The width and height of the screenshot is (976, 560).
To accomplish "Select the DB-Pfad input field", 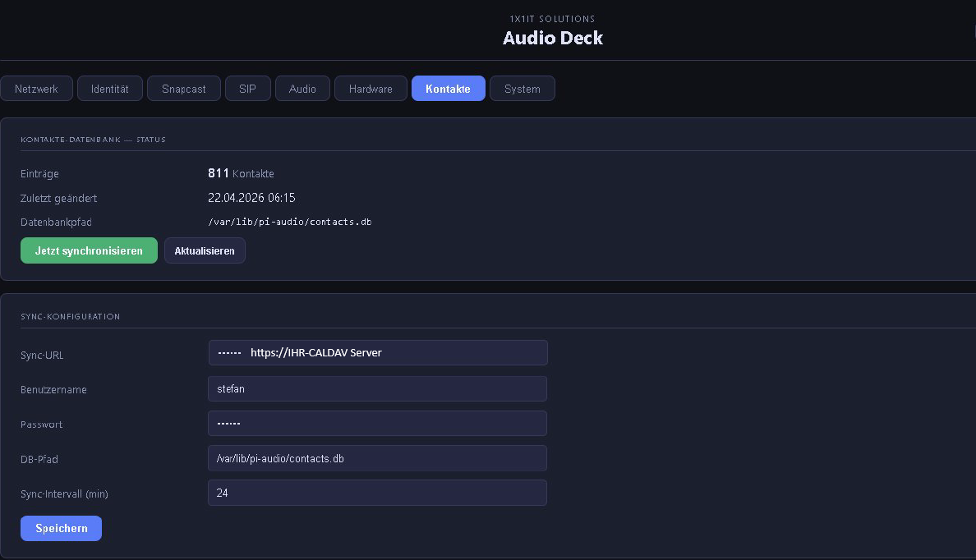I will (377, 458).
